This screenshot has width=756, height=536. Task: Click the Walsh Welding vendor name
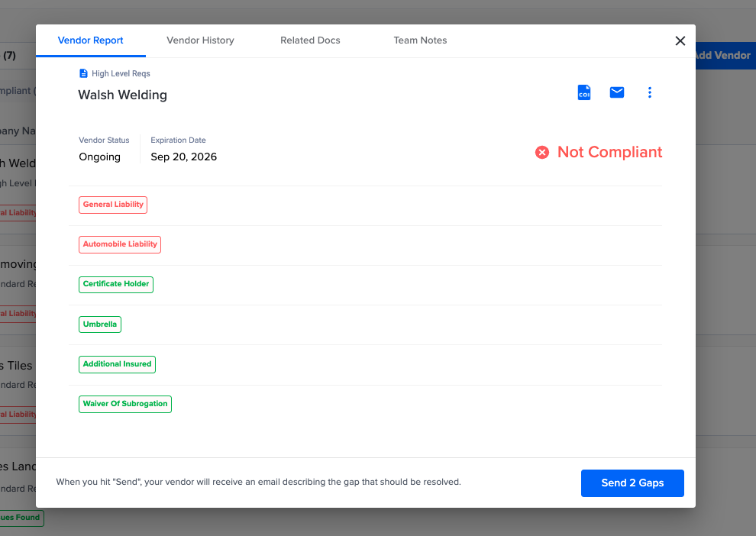(122, 95)
